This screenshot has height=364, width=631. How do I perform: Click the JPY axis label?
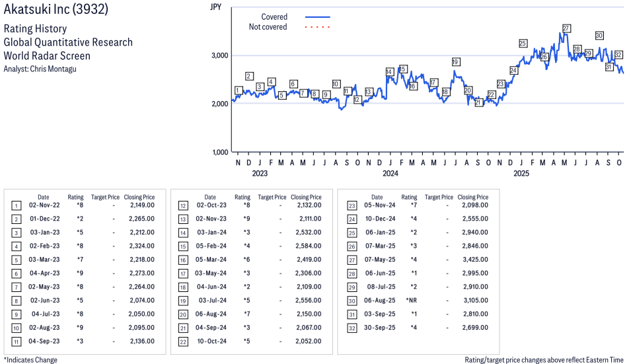[215, 7]
